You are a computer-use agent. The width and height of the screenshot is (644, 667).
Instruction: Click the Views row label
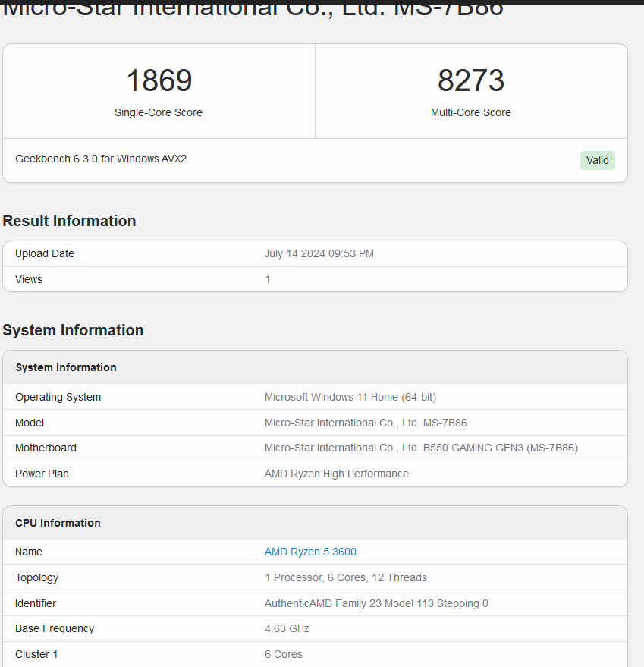click(x=29, y=279)
